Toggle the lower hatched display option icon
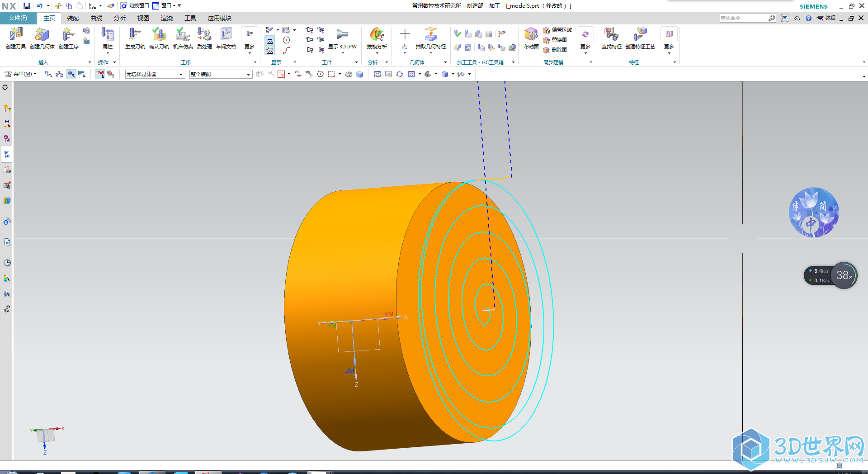This screenshot has width=868, height=474. click(270, 51)
